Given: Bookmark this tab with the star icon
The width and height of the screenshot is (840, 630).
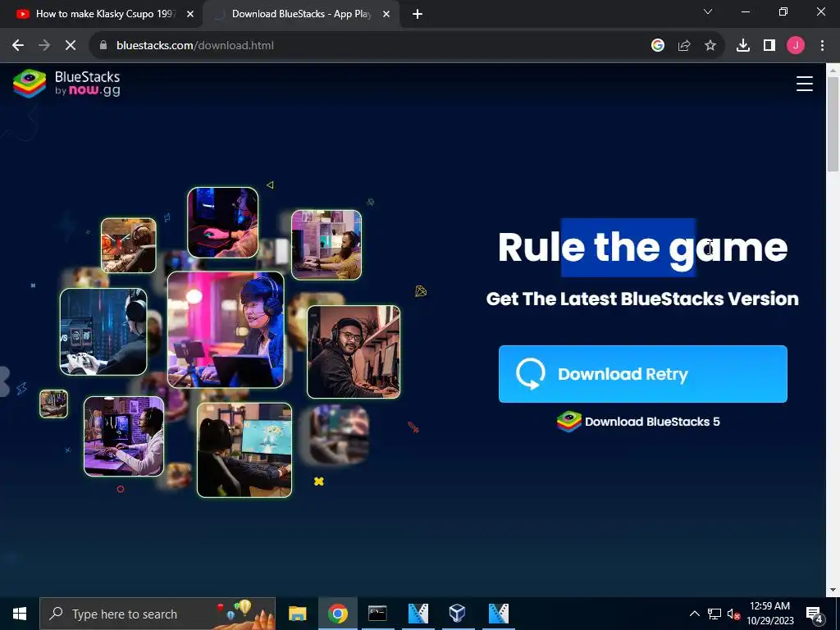Looking at the screenshot, I should coord(710,46).
